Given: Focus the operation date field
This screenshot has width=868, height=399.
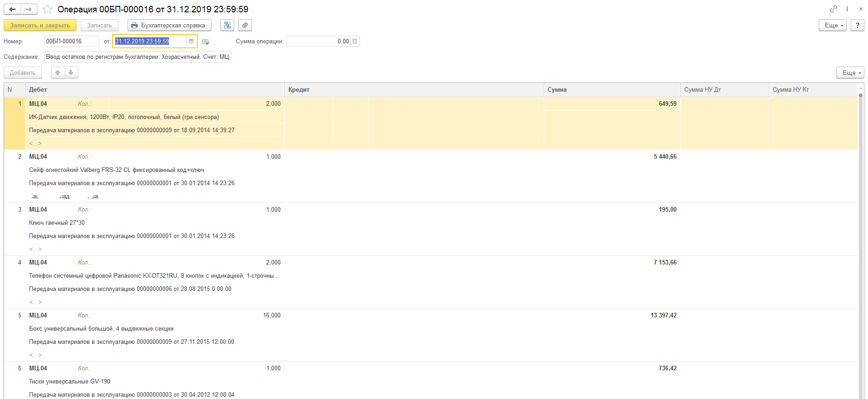Looking at the screenshot, I should 150,41.
